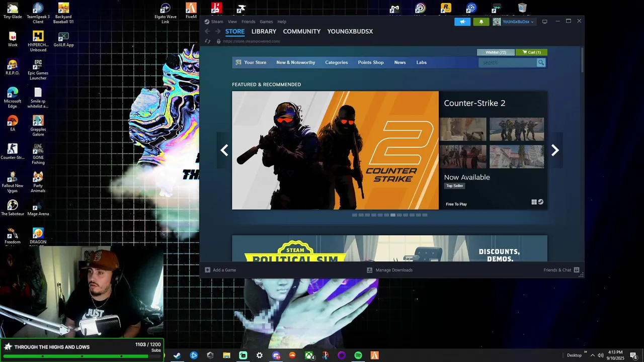The image size is (644, 362).
Task: Open FiveM desktop shortcut
Action: (x=191, y=11)
